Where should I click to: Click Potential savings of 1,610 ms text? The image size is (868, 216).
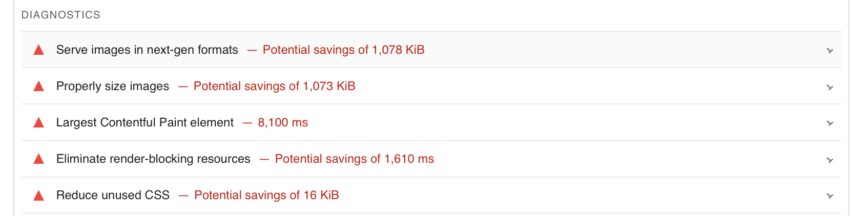[x=354, y=159]
